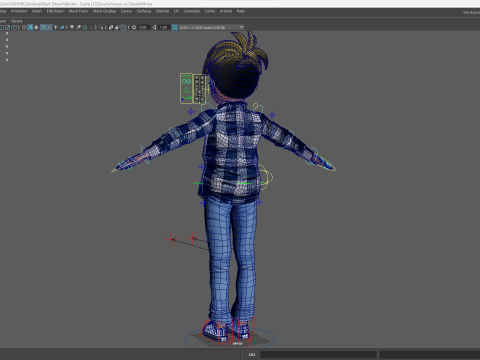Open the Cache menu

210,11
